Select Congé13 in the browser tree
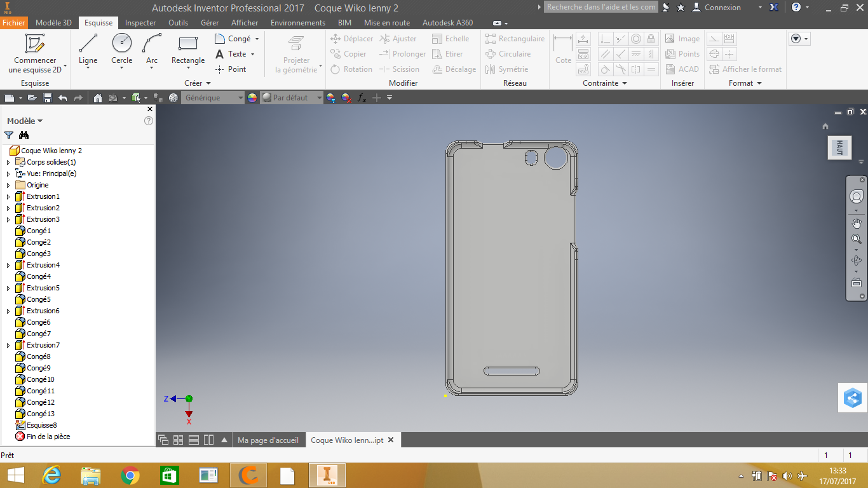Image resolution: width=868 pixels, height=488 pixels. tap(34, 414)
